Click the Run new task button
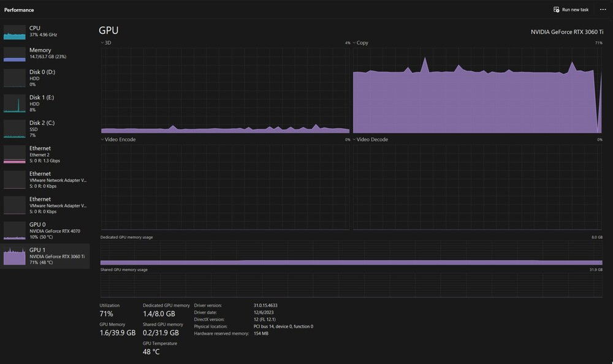This screenshot has height=364, width=613. [x=571, y=10]
